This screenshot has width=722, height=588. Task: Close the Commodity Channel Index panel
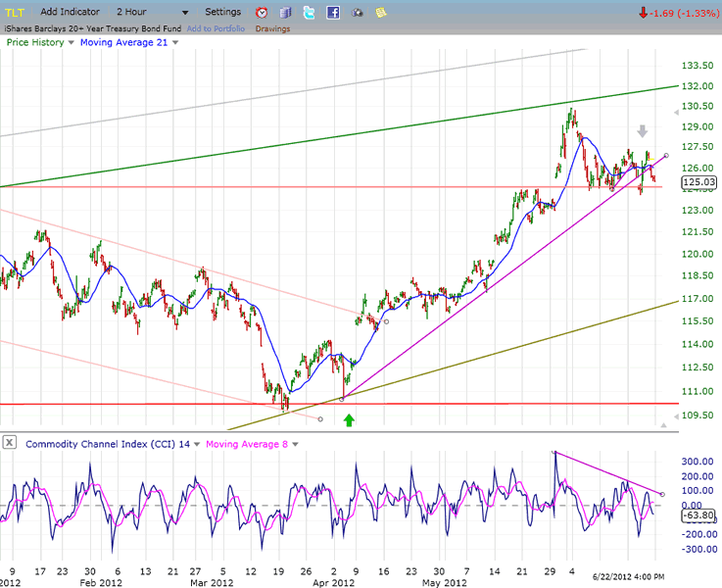point(9,443)
